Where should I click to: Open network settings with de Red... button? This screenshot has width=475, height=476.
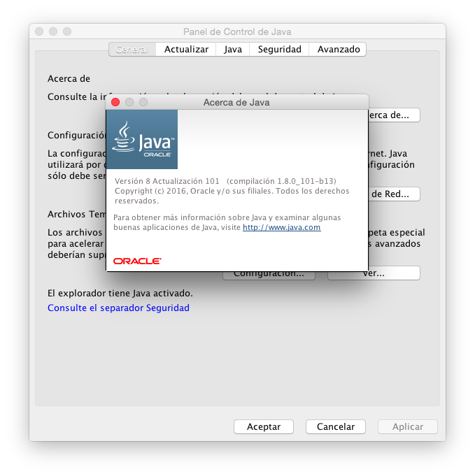[x=394, y=194]
